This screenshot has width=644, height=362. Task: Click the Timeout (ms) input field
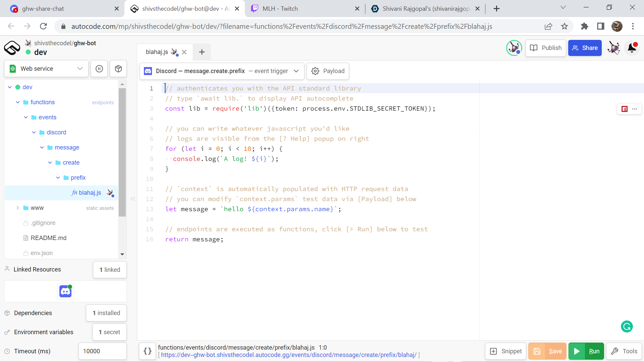click(102, 351)
